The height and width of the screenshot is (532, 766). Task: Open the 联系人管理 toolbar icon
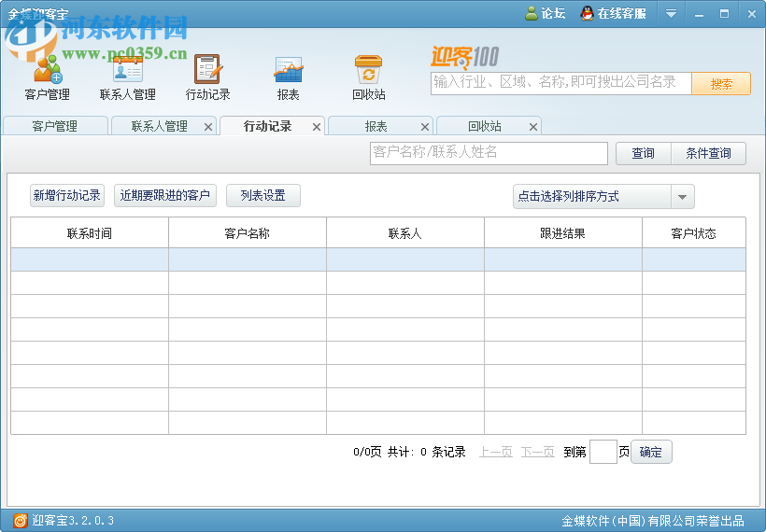click(x=127, y=77)
